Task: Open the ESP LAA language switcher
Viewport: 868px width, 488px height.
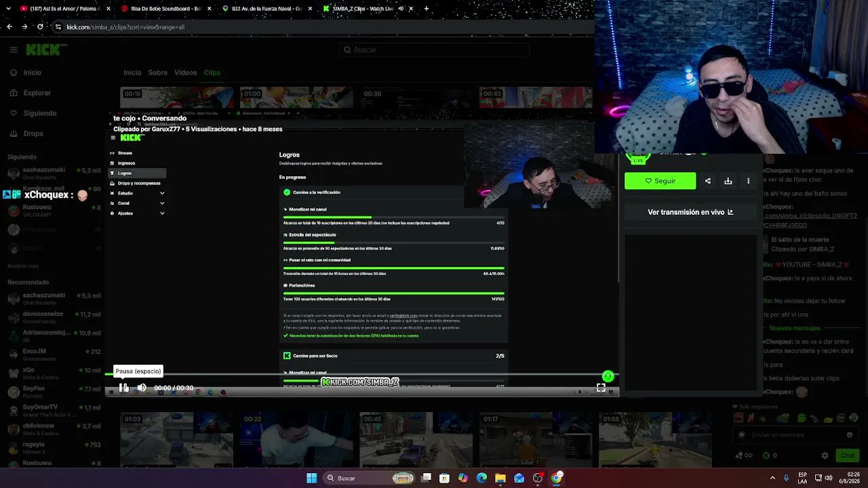Action: tap(803, 479)
